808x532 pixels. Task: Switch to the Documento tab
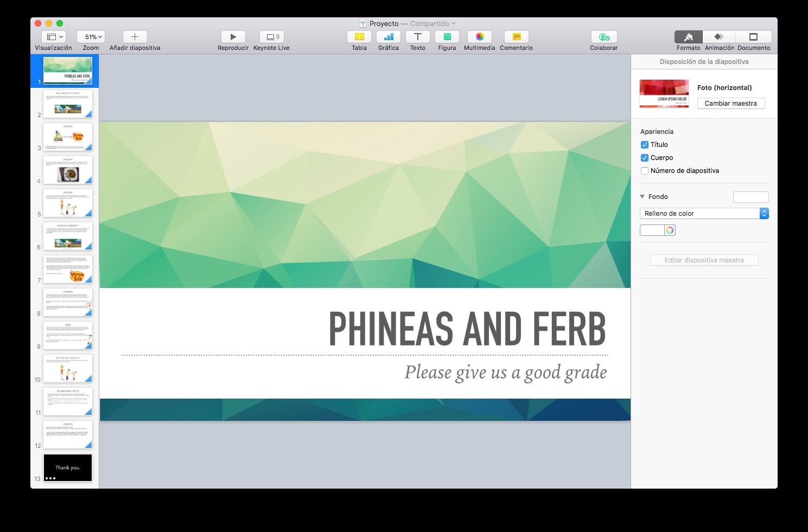tap(753, 37)
